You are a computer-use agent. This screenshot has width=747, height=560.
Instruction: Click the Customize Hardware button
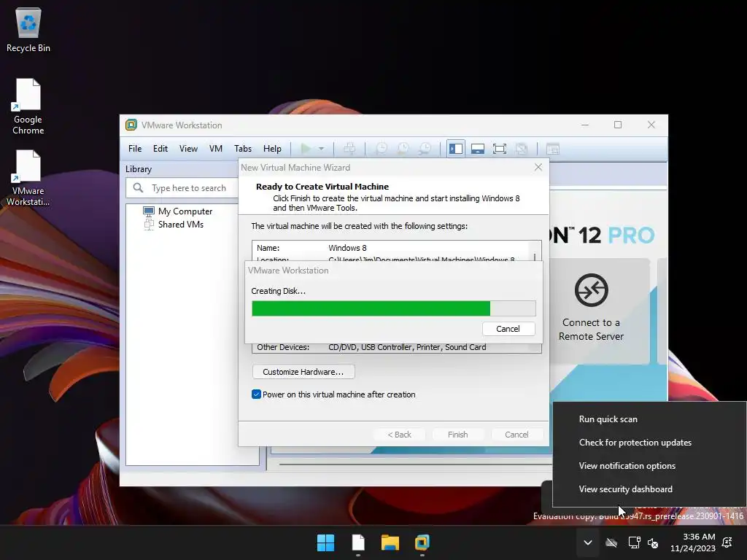(303, 371)
